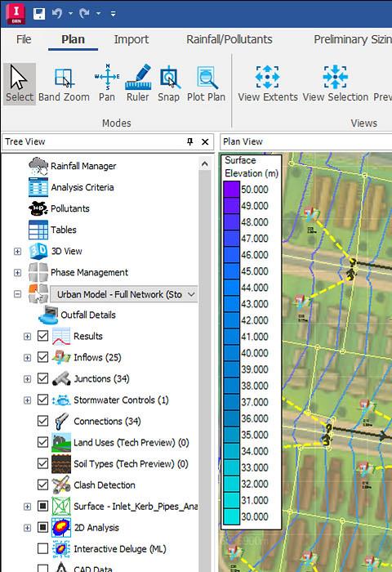Toggle the 2D Analysis checkbox

(42, 527)
